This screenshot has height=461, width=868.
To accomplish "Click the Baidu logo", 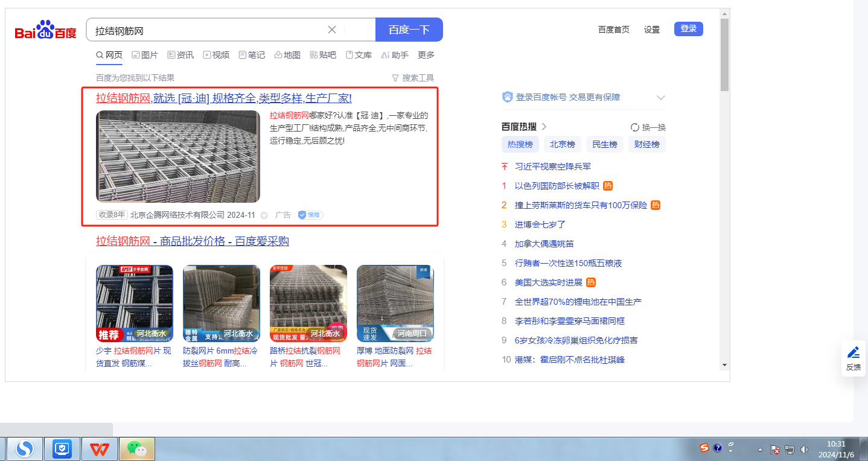I will click(46, 30).
